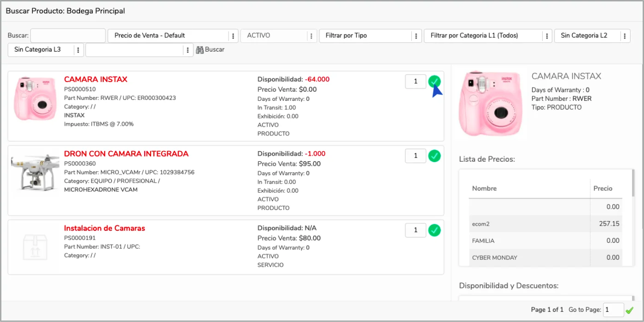This screenshot has height=322, width=644.
Task: Open the ACTIVO status dropdown
Action: point(278,35)
